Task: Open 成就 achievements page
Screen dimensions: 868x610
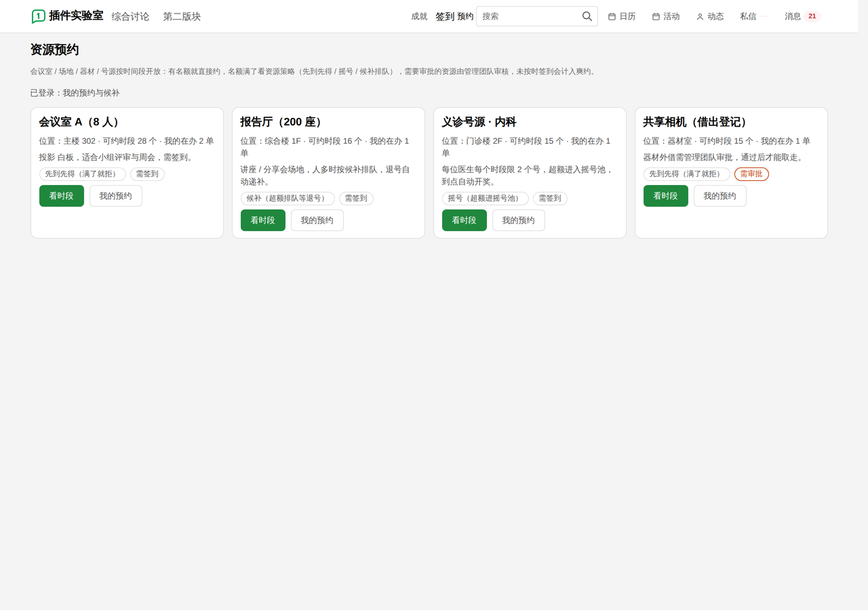Action: click(419, 16)
